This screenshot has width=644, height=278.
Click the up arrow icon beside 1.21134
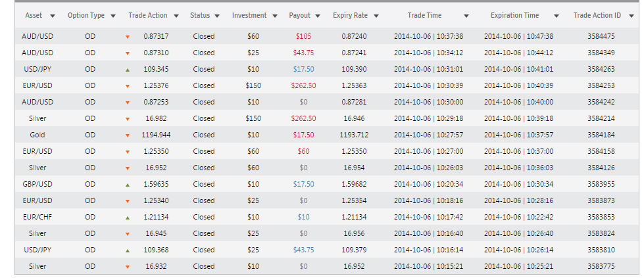[x=128, y=218]
